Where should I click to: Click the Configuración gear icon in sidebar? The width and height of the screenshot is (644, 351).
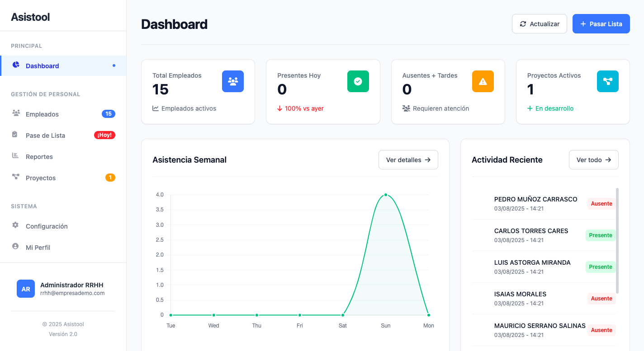tap(16, 225)
